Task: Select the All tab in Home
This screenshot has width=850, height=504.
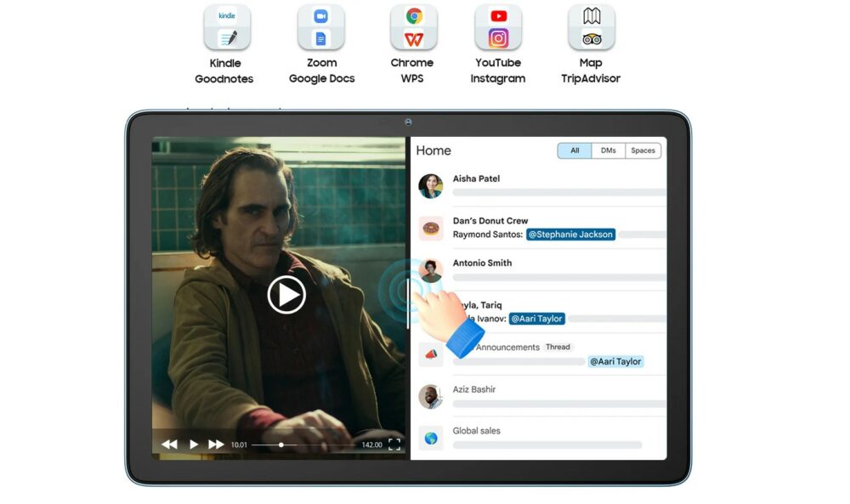Action: (x=575, y=150)
